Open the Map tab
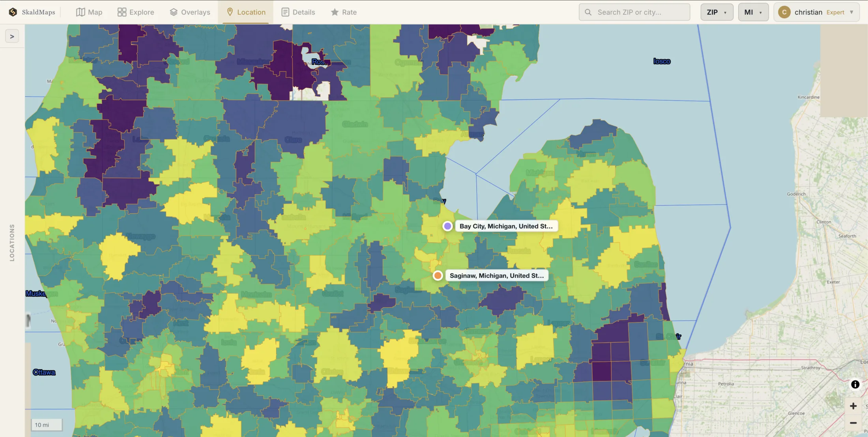Viewport: 868px width, 437px height. (89, 12)
